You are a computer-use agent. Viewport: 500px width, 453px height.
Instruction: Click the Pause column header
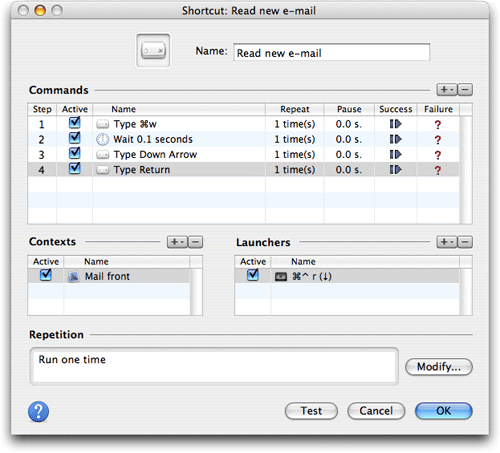click(349, 109)
